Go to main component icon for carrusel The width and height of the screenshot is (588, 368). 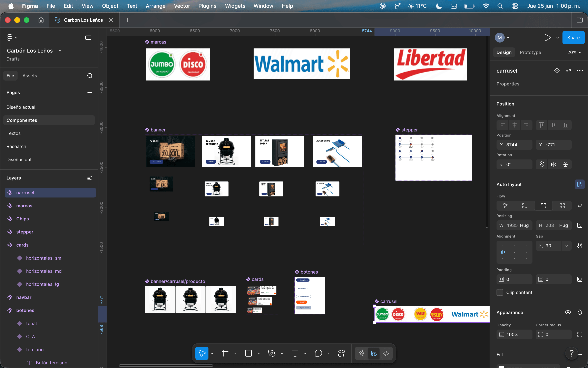pyautogui.click(x=557, y=71)
